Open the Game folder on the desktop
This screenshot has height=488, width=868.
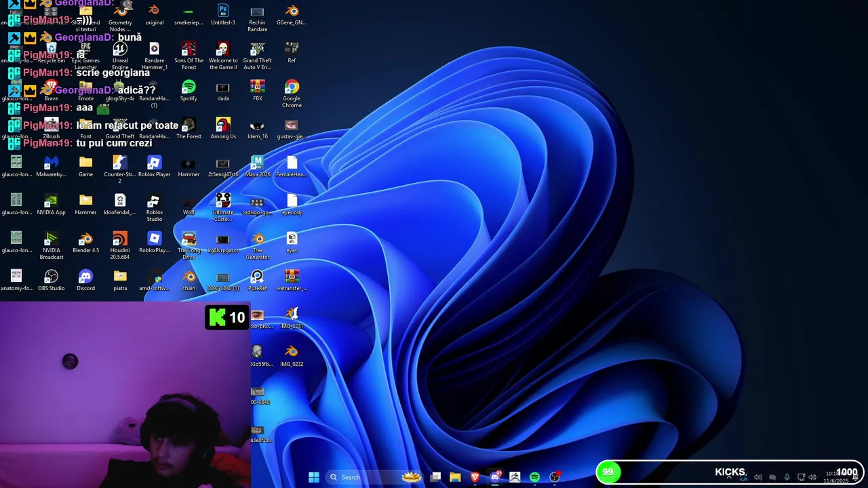coord(85,167)
